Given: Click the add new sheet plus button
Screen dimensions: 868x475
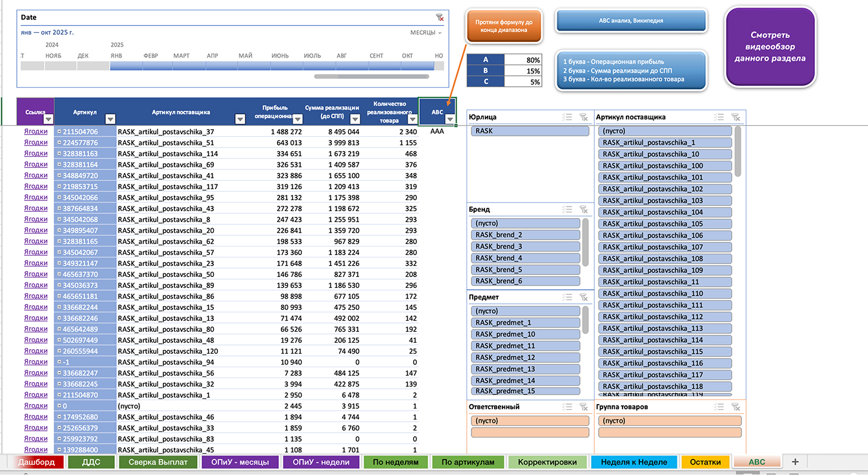Looking at the screenshot, I should pyautogui.click(x=795, y=462).
